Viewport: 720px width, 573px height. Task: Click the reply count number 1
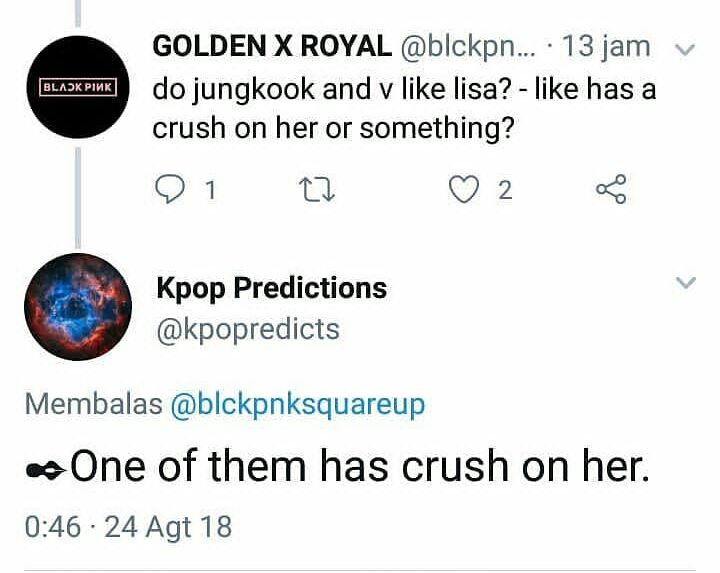[x=209, y=190]
